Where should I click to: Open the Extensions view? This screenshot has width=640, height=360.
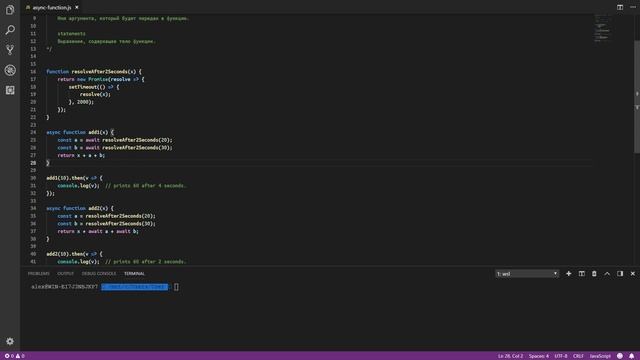[x=10, y=90]
